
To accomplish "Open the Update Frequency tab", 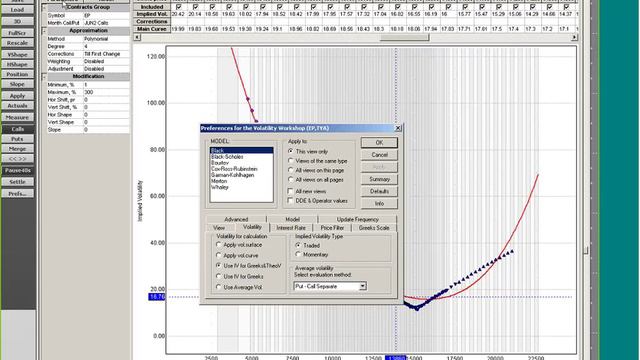I will tap(358, 219).
